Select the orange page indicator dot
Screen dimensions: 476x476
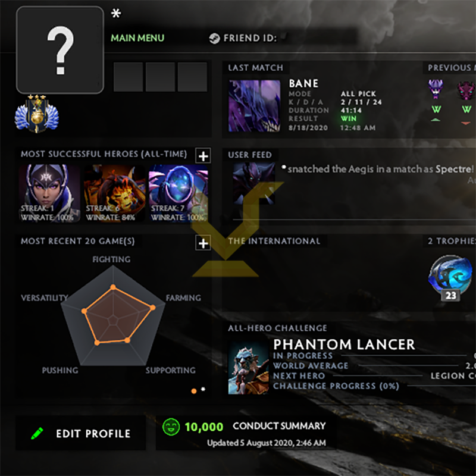pyautogui.click(x=194, y=391)
